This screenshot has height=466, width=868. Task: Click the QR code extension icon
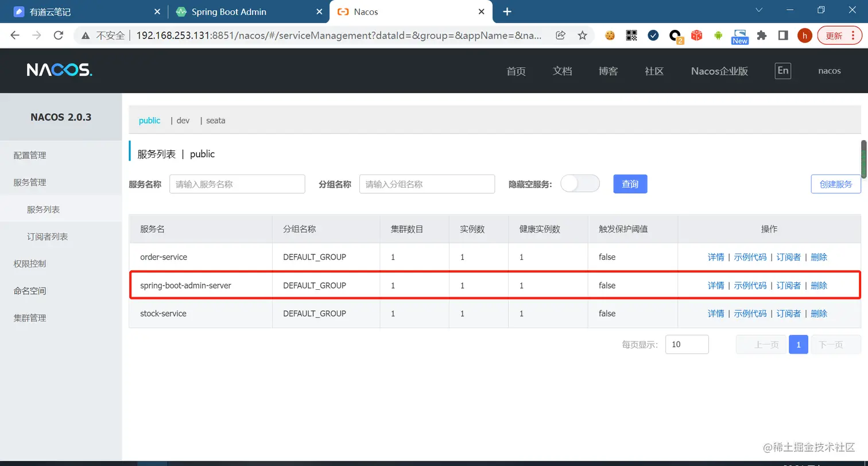point(631,35)
